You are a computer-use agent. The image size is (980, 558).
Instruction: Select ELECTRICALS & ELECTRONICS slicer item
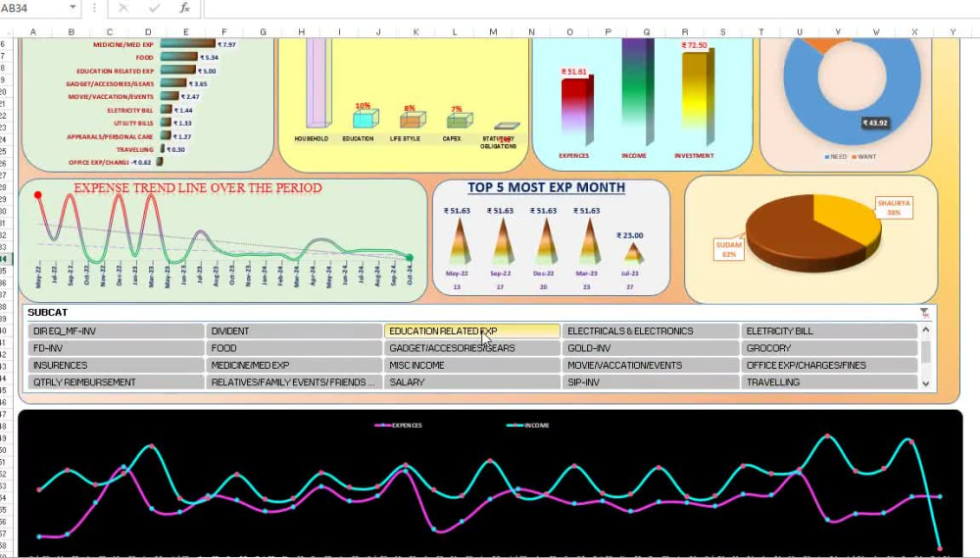[x=651, y=330]
